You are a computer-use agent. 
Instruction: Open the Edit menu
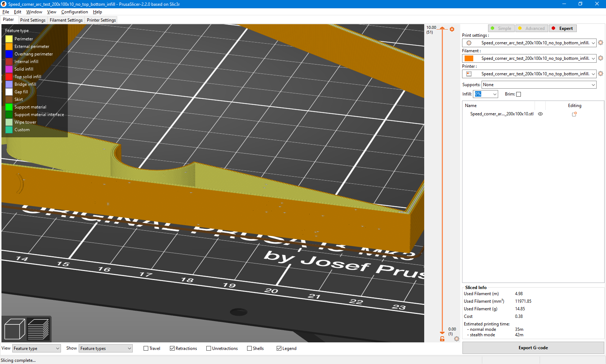[x=18, y=12]
